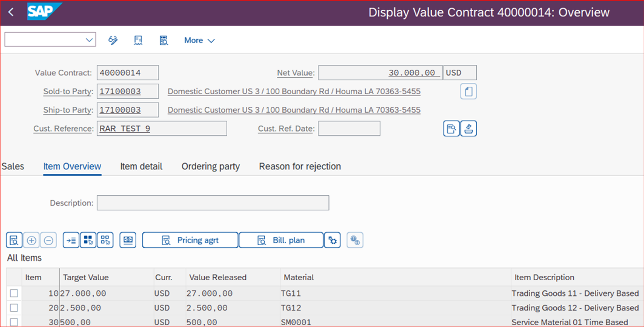644x327 pixels.
Task: Open the Sold-to Party address link
Action: click(x=294, y=91)
